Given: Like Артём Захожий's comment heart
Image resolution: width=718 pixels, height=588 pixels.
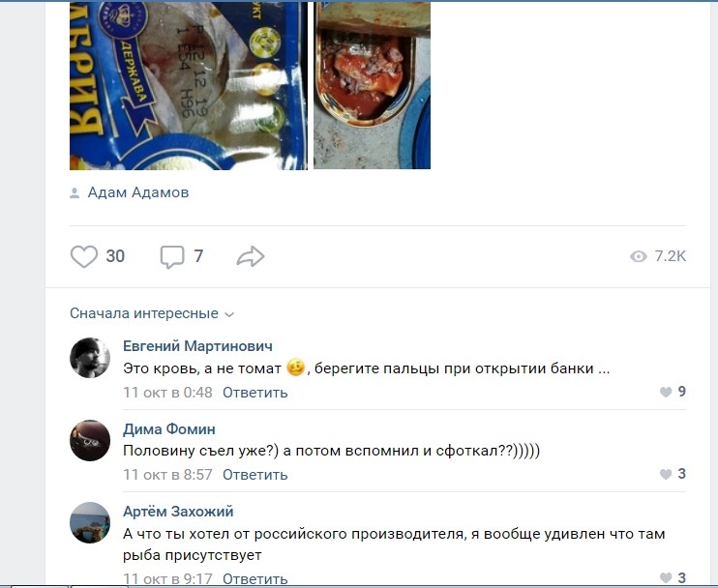Looking at the screenshot, I should (x=666, y=578).
